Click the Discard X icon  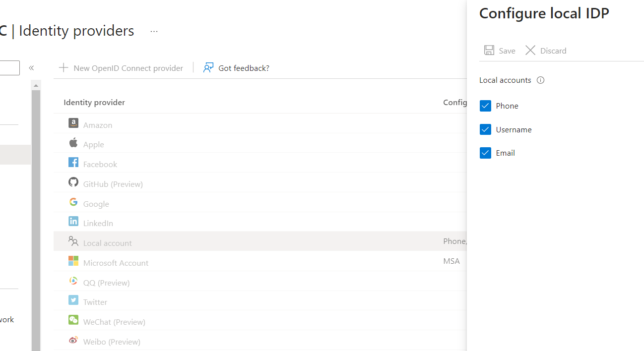point(530,51)
